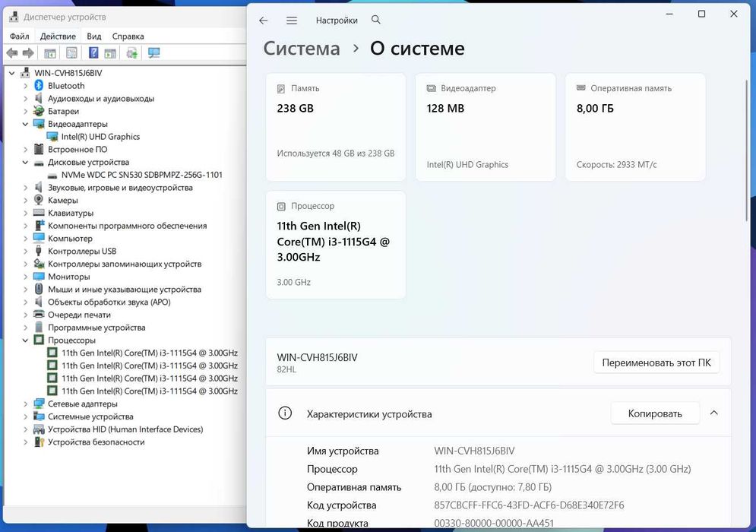The image size is (756, 532).
Task: Expand the Встроенное ПО category
Action: tap(26, 150)
